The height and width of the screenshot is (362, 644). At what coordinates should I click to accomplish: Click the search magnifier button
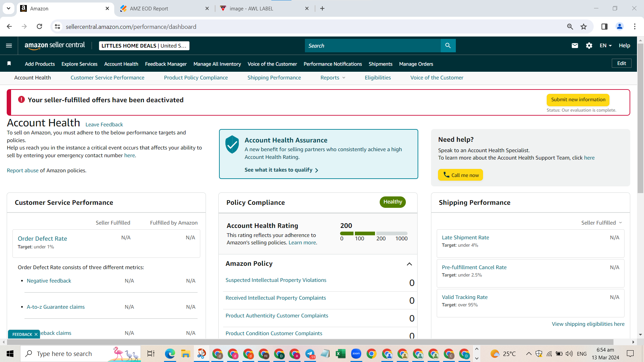[448, 46]
